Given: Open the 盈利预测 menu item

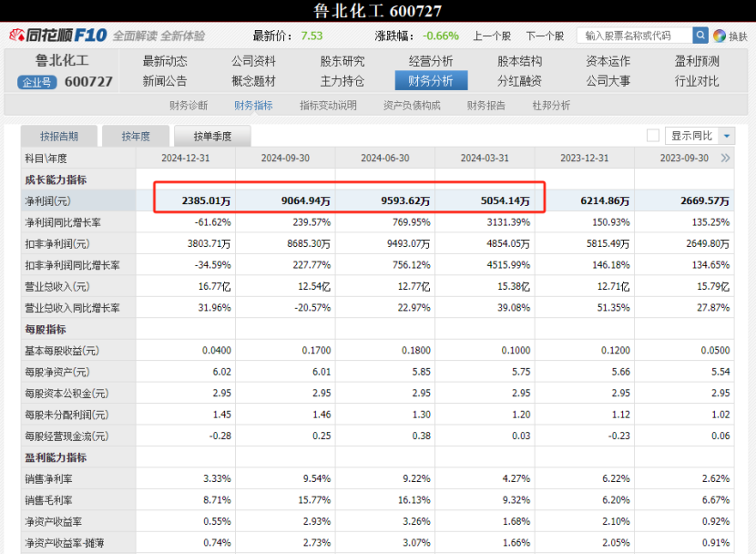Looking at the screenshot, I should (697, 61).
